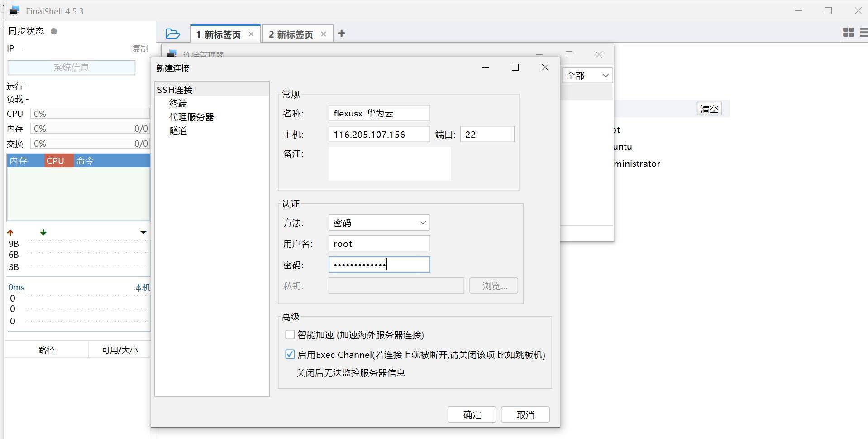Viewport: 868px width, 439px height.
Task: Add a new tab with plus icon
Action: coord(342,34)
